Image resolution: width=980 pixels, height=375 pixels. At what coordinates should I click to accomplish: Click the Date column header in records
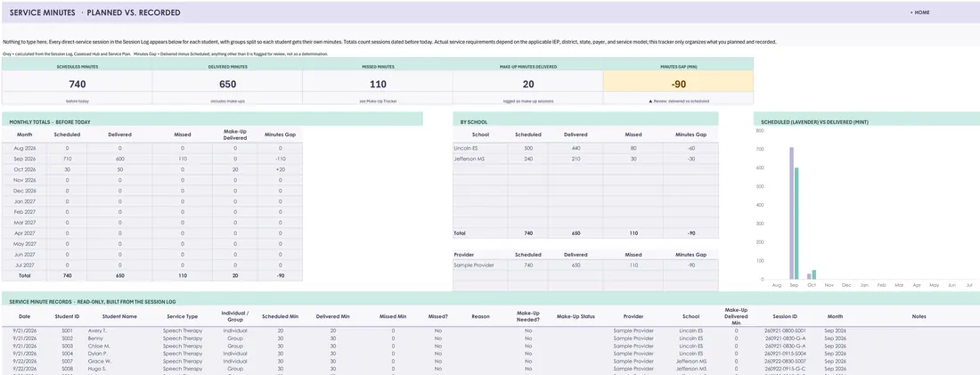(24, 316)
